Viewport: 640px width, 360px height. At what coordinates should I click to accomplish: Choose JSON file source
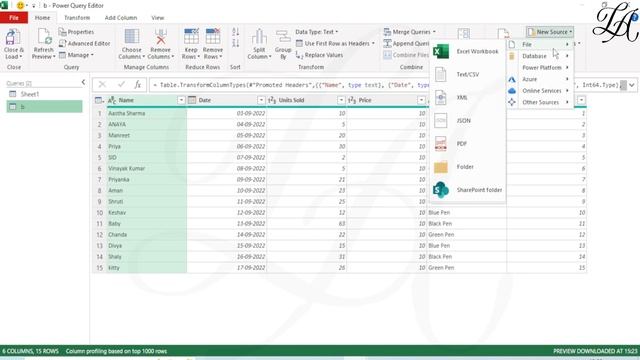click(x=468, y=121)
